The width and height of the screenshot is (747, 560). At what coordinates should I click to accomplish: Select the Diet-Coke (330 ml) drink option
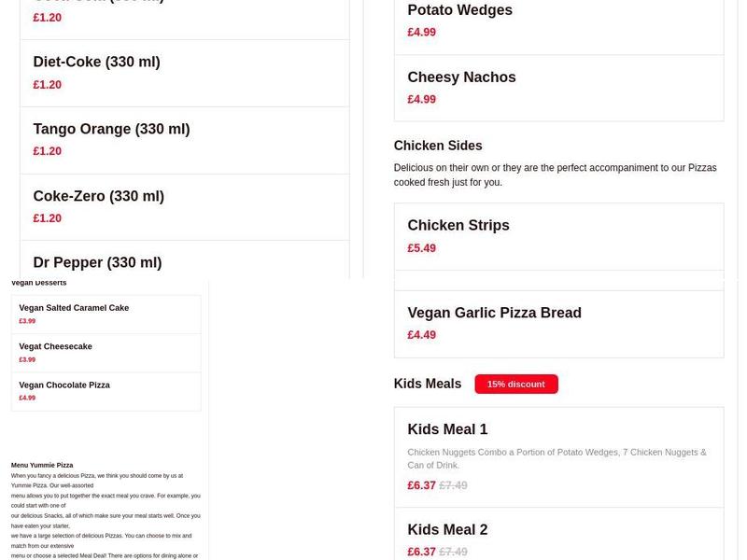click(x=95, y=62)
